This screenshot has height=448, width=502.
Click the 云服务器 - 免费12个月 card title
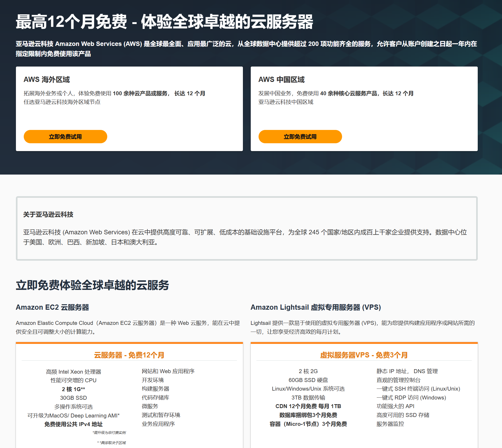point(129,355)
